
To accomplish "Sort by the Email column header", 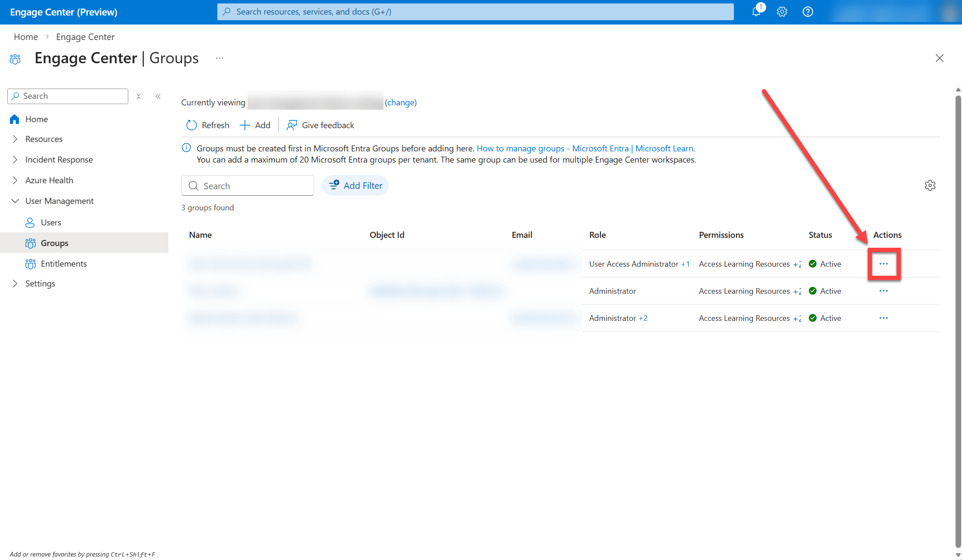I will tap(522, 235).
